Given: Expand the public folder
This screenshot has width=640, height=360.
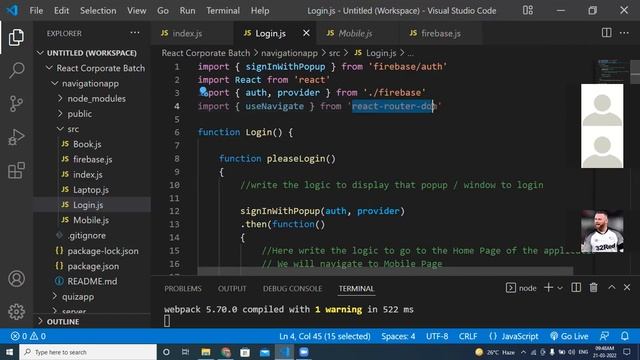Looking at the screenshot, I should (x=92, y=113).
